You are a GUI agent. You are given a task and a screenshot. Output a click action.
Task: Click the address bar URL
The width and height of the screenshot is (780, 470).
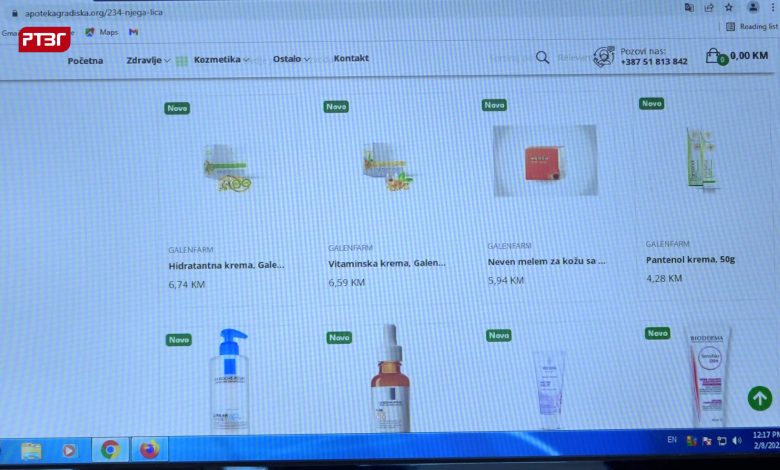[x=94, y=12]
